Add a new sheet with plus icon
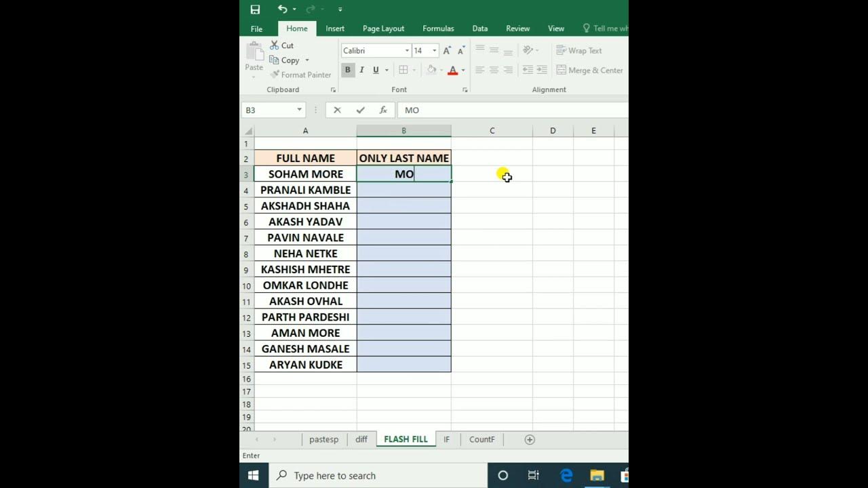 click(x=530, y=439)
